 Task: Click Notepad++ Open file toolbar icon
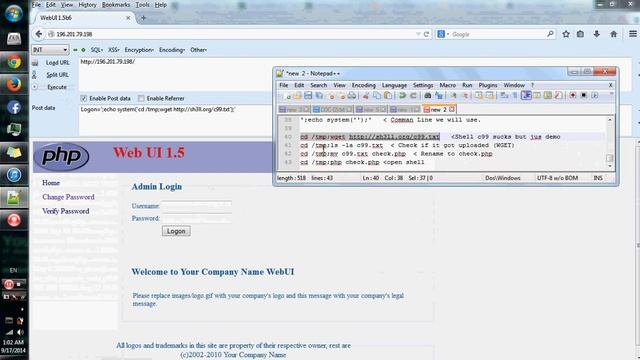click(297, 96)
